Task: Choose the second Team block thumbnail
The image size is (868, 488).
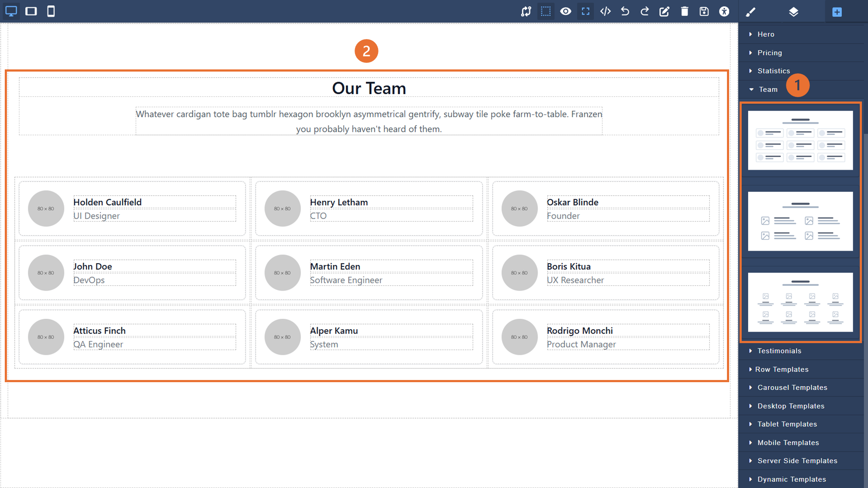Action: (800, 221)
